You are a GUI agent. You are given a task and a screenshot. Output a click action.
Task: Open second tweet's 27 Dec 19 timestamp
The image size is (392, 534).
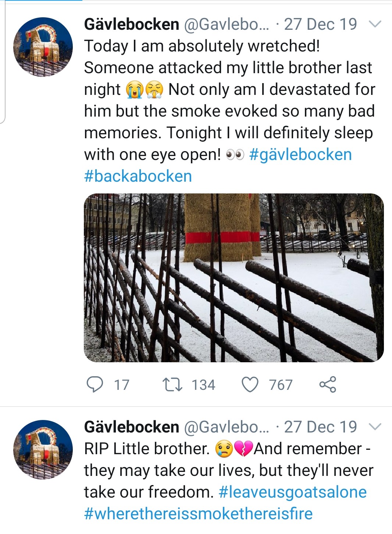(320, 427)
